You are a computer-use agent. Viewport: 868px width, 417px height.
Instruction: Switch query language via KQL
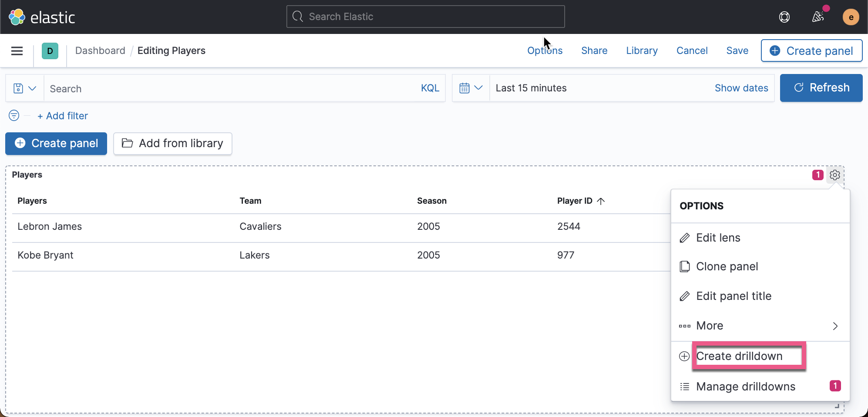(430, 88)
